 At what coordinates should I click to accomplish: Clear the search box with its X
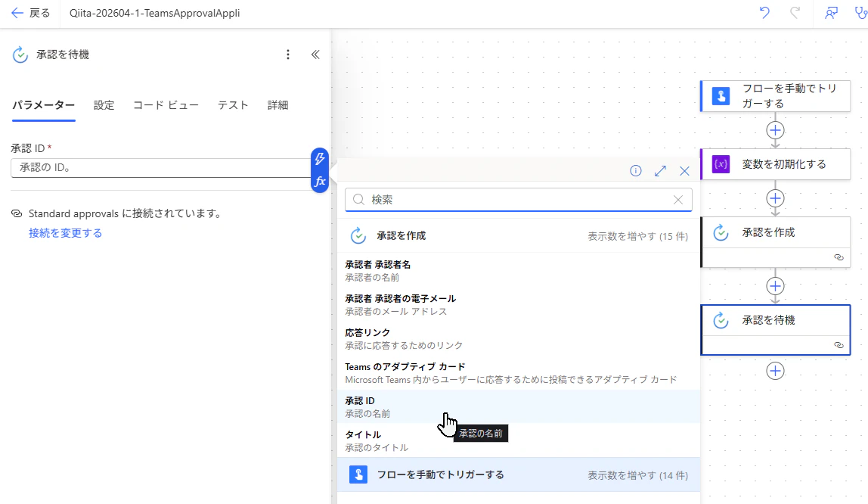click(x=678, y=200)
